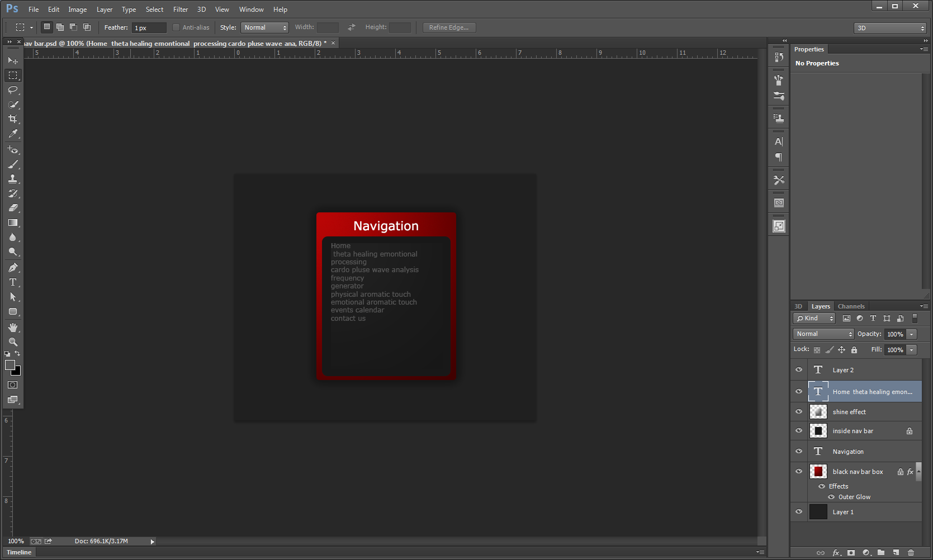Activate the Hand tool

[13, 328]
